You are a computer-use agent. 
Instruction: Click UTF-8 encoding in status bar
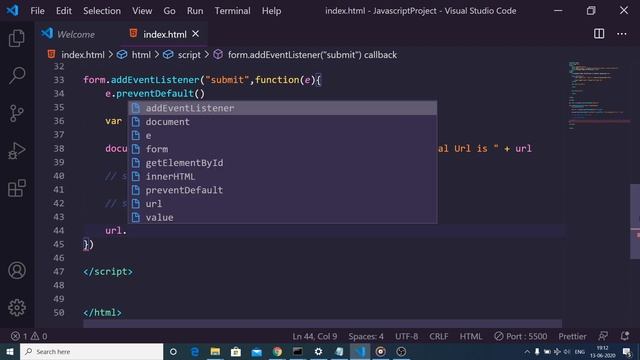407,336
